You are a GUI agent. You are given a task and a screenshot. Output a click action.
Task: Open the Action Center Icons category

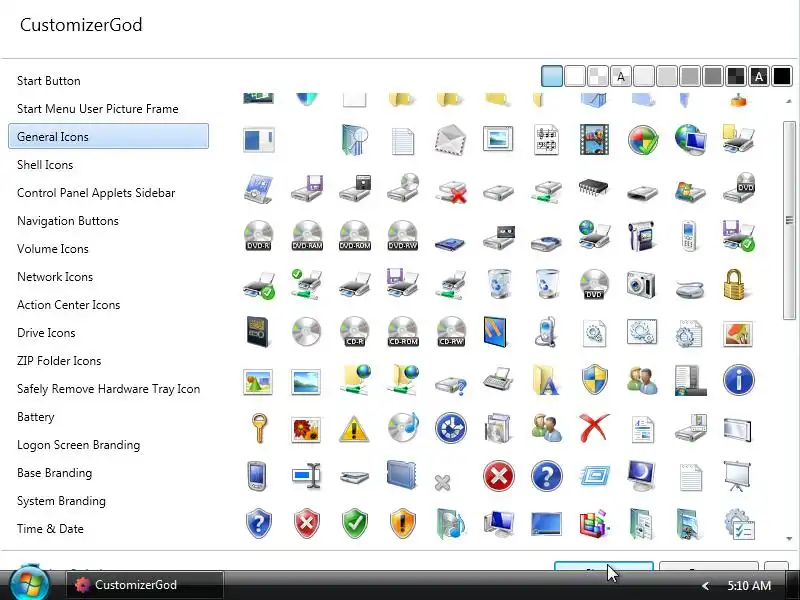pyautogui.click(x=68, y=305)
